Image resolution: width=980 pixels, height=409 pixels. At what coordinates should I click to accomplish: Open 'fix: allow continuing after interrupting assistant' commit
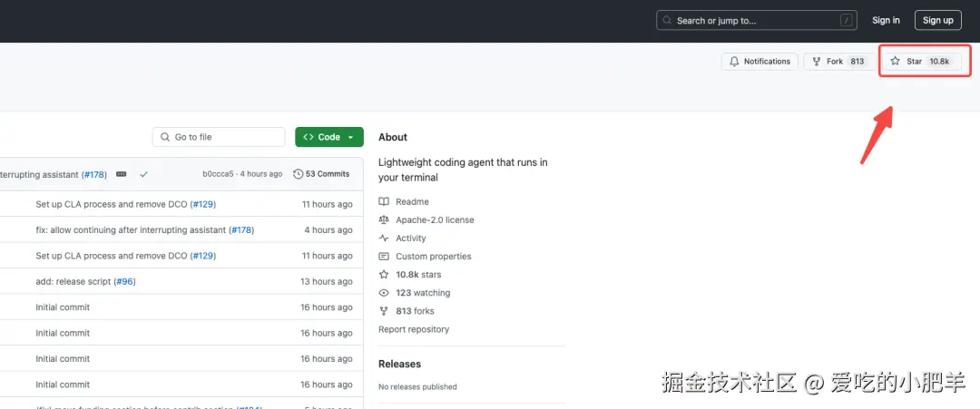132,229
